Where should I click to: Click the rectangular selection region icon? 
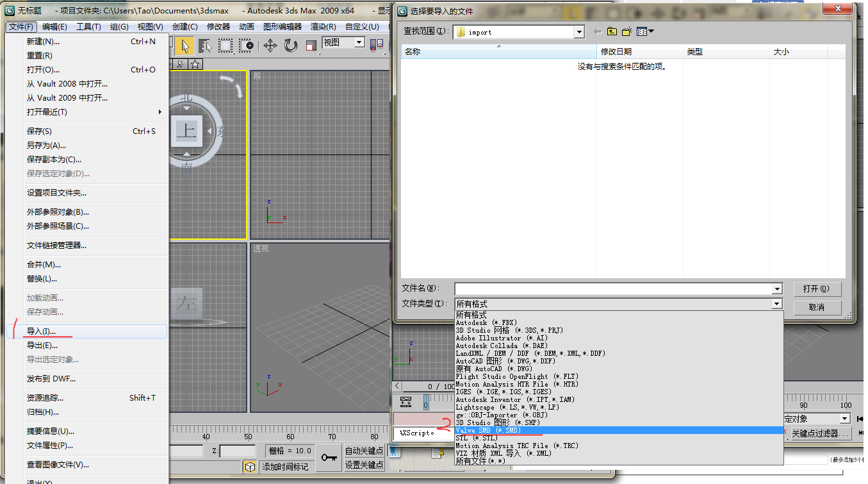coord(225,45)
